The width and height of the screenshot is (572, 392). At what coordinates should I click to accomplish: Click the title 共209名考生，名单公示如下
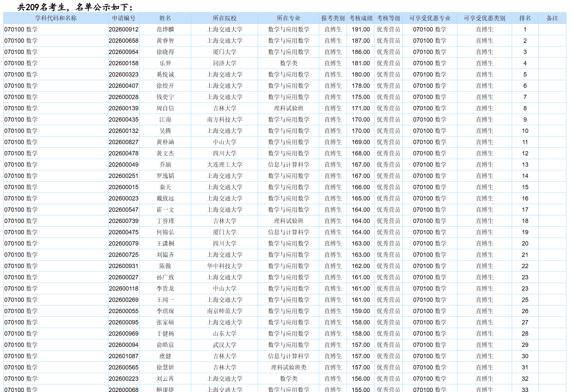(75, 7)
